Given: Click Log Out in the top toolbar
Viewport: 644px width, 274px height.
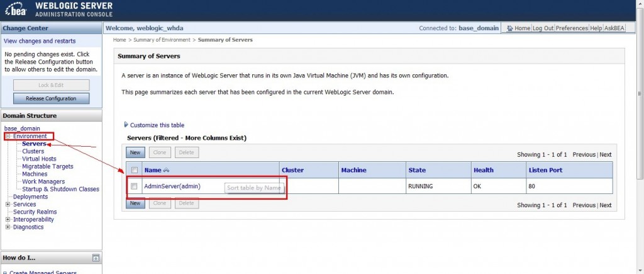Looking at the screenshot, I should point(543,28).
